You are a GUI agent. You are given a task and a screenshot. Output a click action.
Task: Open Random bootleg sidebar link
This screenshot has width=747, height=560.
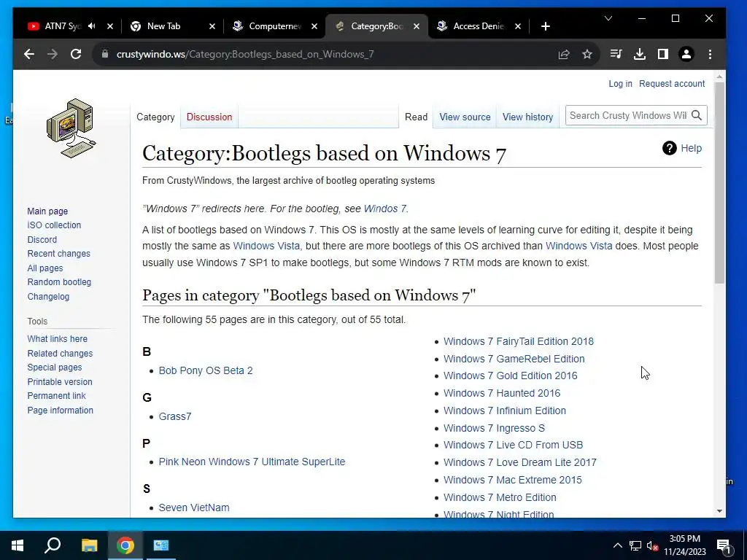pyautogui.click(x=59, y=282)
